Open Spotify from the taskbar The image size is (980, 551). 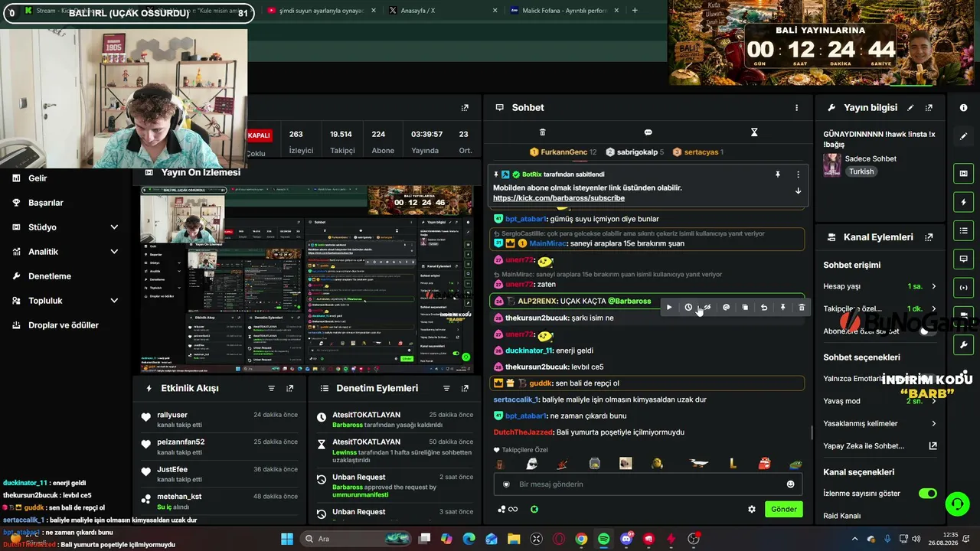tap(603, 539)
